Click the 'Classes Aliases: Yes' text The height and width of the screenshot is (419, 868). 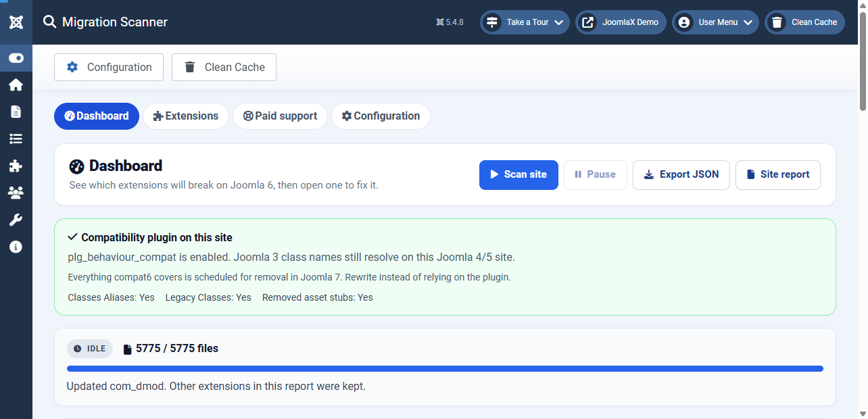[x=112, y=297]
